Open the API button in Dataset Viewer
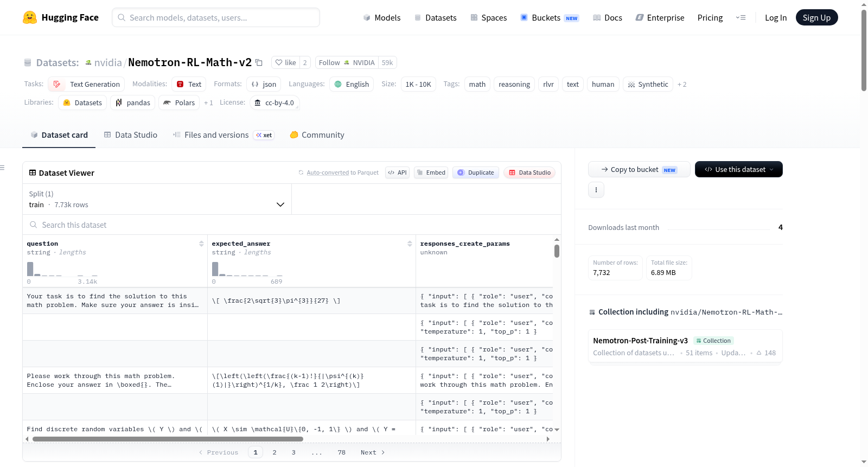Image resolution: width=868 pixels, height=467 pixels. (x=397, y=172)
